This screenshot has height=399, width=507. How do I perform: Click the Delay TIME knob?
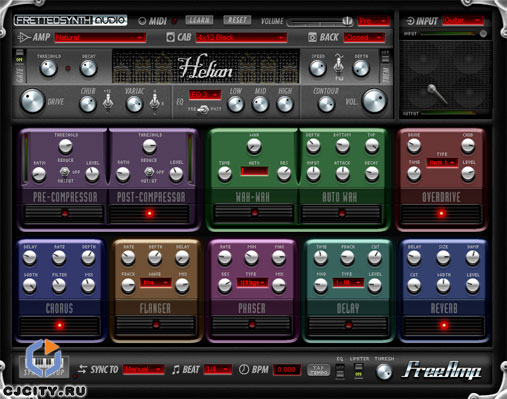click(x=321, y=258)
